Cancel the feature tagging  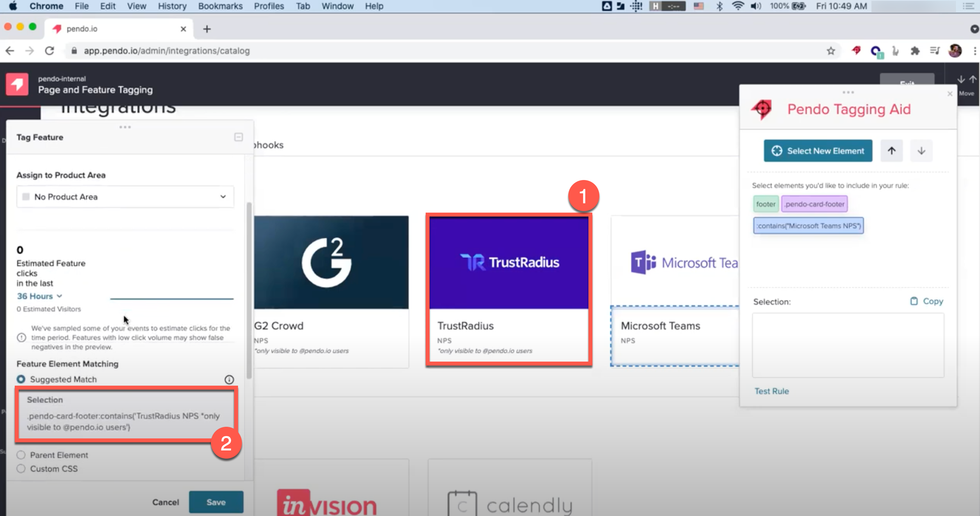[x=166, y=502]
